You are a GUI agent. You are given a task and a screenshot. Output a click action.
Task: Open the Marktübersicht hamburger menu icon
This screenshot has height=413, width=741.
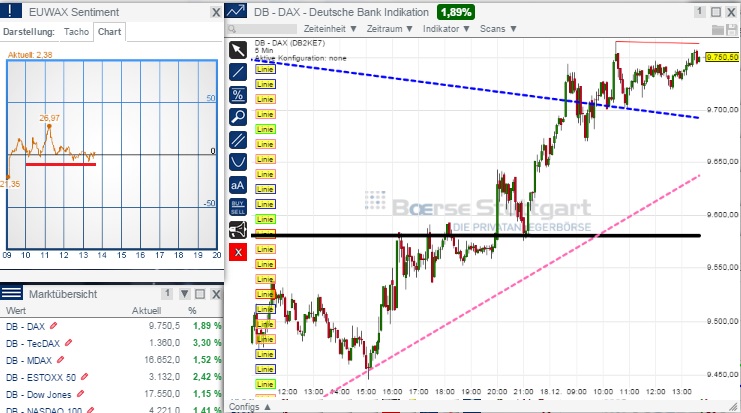(11, 293)
